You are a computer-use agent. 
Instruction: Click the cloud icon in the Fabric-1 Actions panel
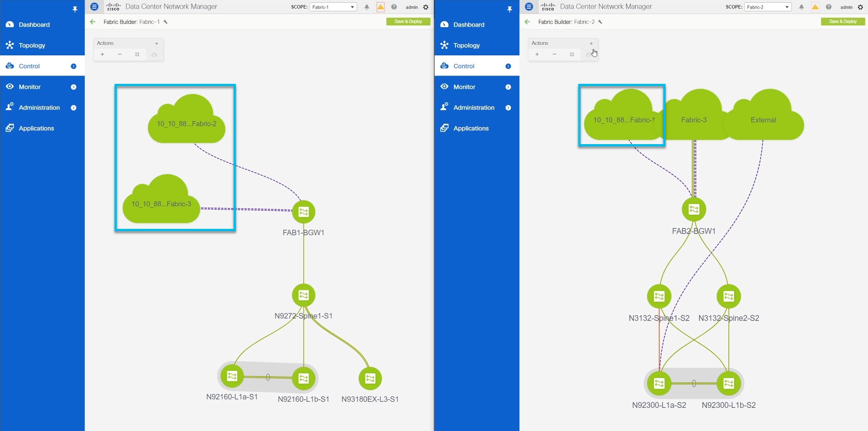coord(154,54)
